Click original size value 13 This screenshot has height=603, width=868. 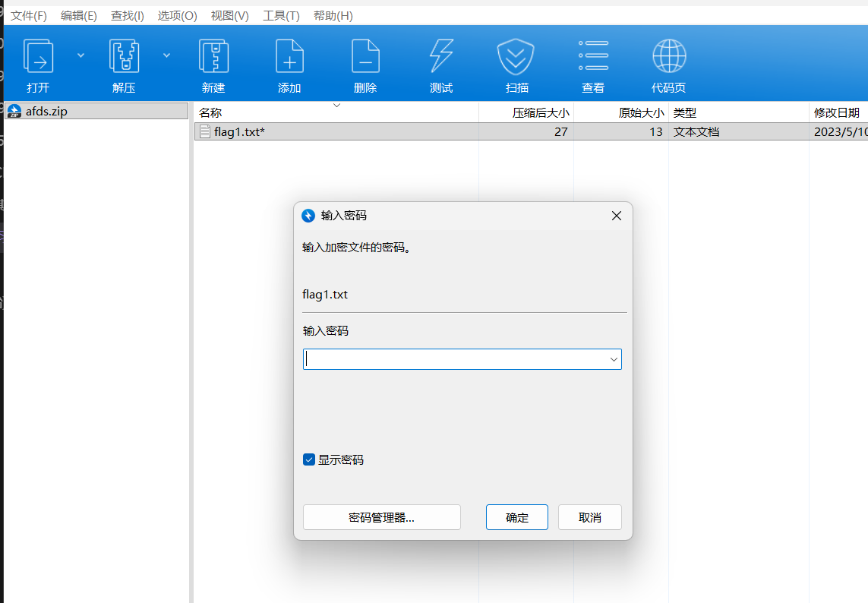coord(656,132)
